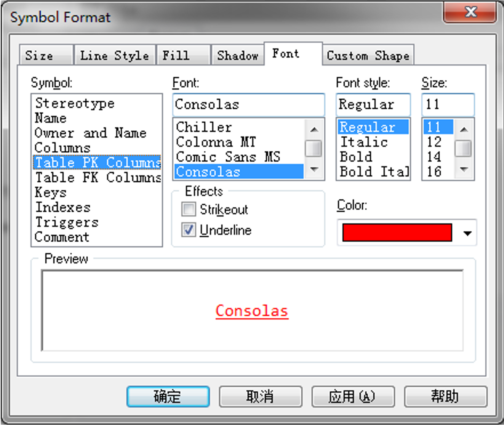
Task: Open the Line Style tab
Action: point(115,55)
